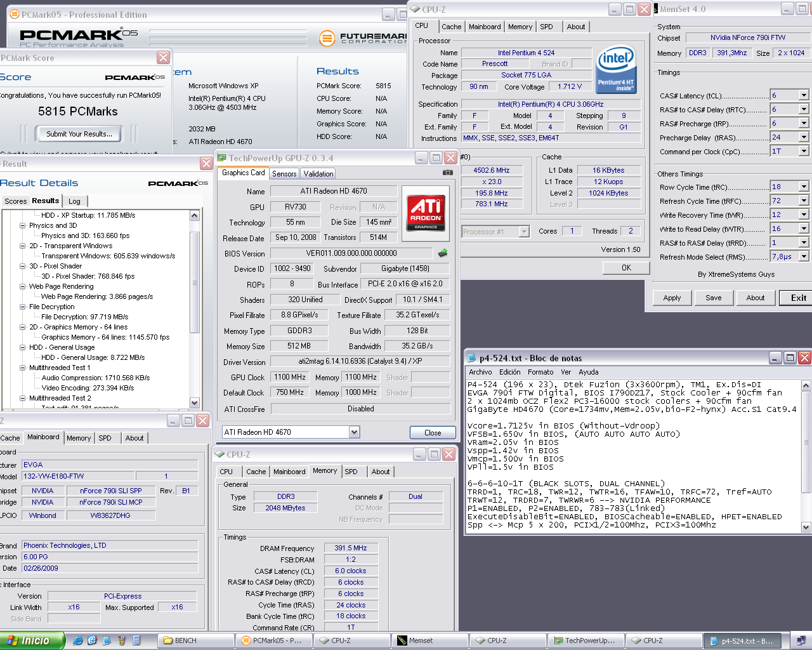
Task: Click the HDD - XP Startup: 11.785 MB/s row
Action: click(88, 215)
